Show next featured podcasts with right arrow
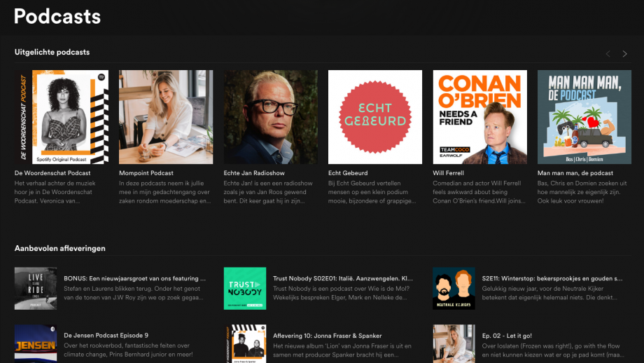This screenshot has width=644, height=363. click(x=624, y=54)
